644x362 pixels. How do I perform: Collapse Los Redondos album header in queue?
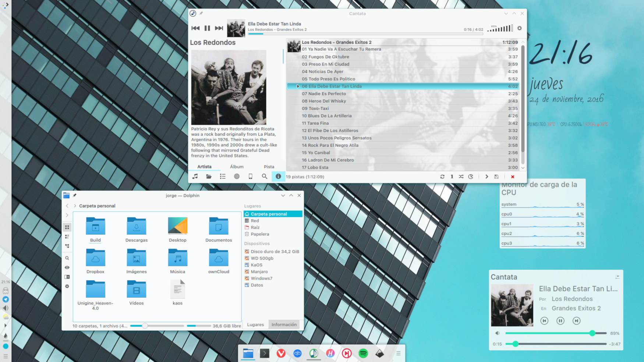pos(403,42)
